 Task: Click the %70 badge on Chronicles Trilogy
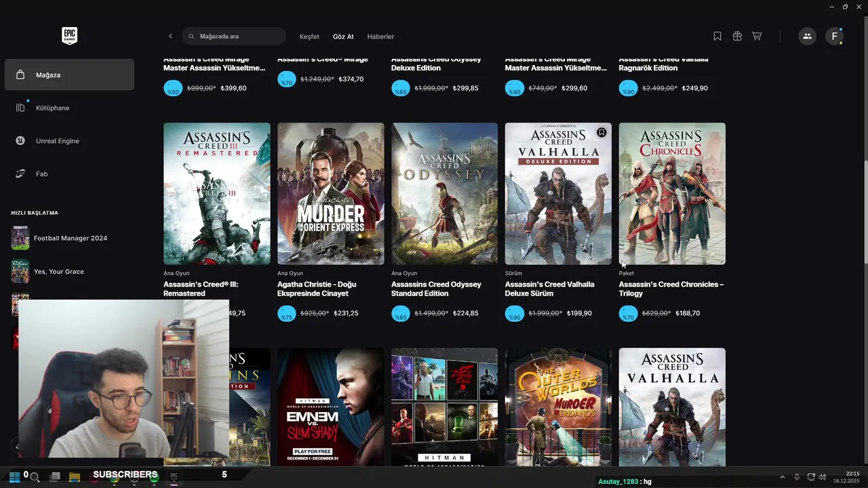629,314
